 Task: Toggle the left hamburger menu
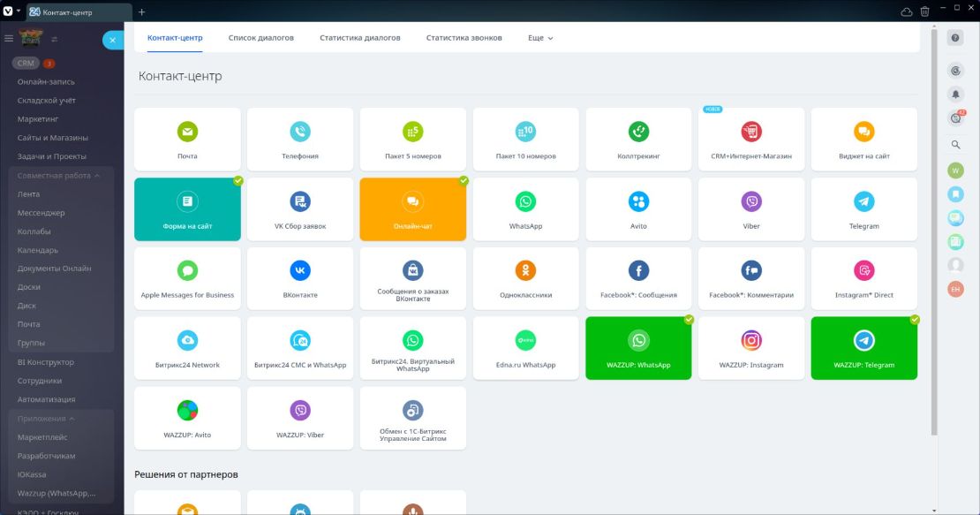pyautogui.click(x=9, y=39)
